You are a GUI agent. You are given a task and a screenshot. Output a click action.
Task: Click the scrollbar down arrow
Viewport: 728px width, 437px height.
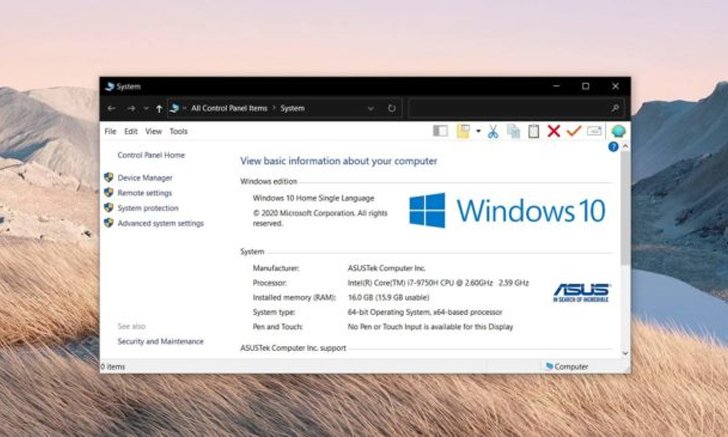coord(625,353)
